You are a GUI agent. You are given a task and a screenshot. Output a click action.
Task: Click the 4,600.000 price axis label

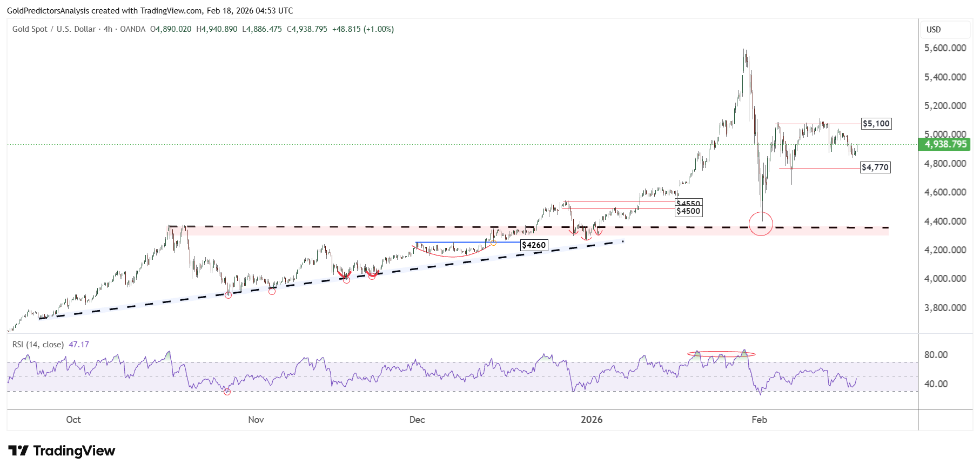point(945,192)
